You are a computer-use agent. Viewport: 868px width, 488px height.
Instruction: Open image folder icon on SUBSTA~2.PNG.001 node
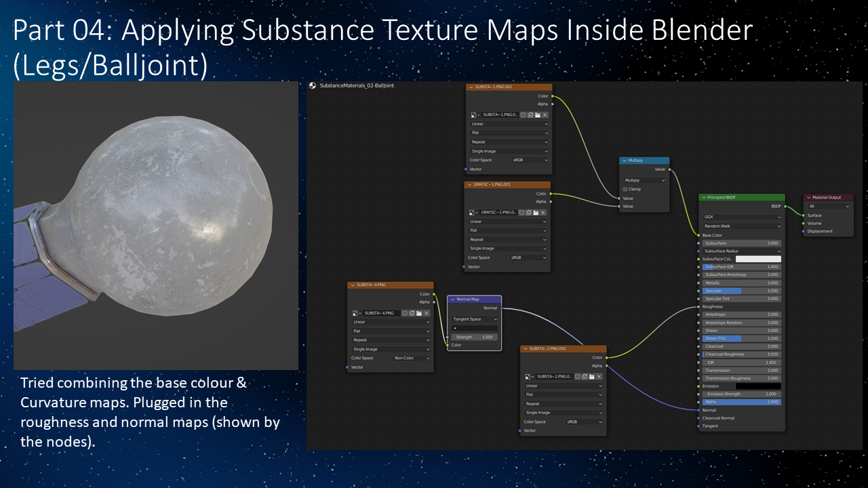(592, 376)
